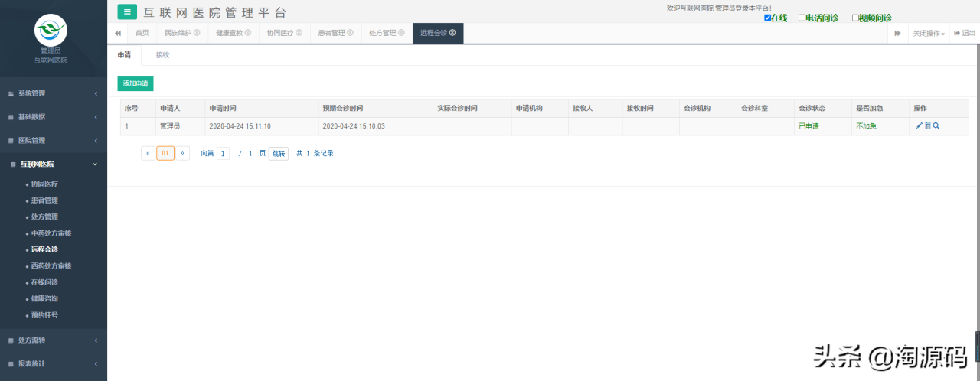Open 西药处方审核 in the sidebar
Screen dimensions: 980x381
pyautogui.click(x=51, y=265)
